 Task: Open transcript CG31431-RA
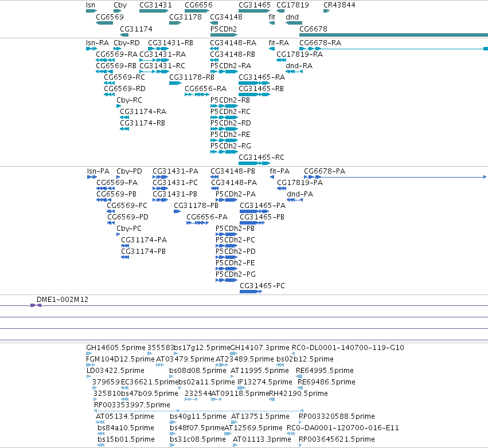pos(154,60)
